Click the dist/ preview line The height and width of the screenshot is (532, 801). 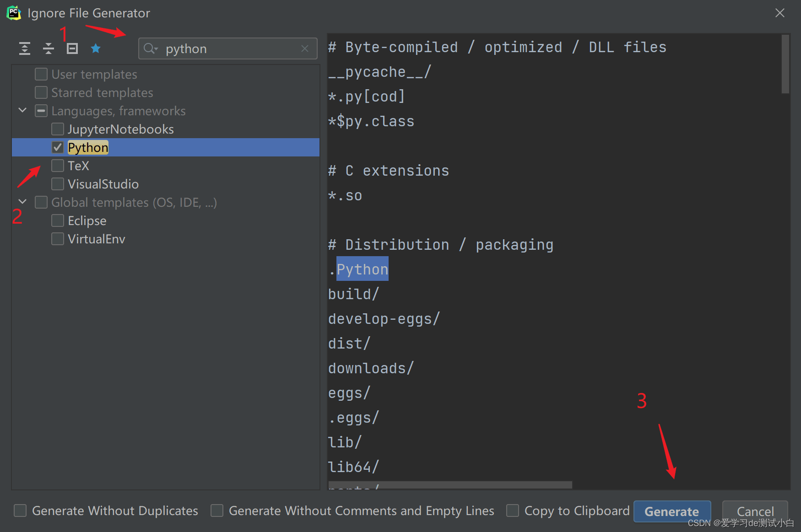tap(349, 344)
